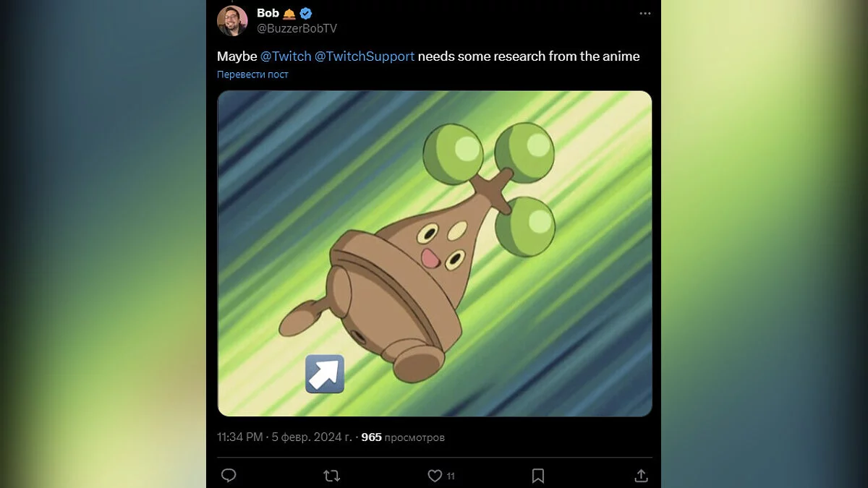Click the 'Перевести пост' translate link
868x488 pixels.
point(252,74)
